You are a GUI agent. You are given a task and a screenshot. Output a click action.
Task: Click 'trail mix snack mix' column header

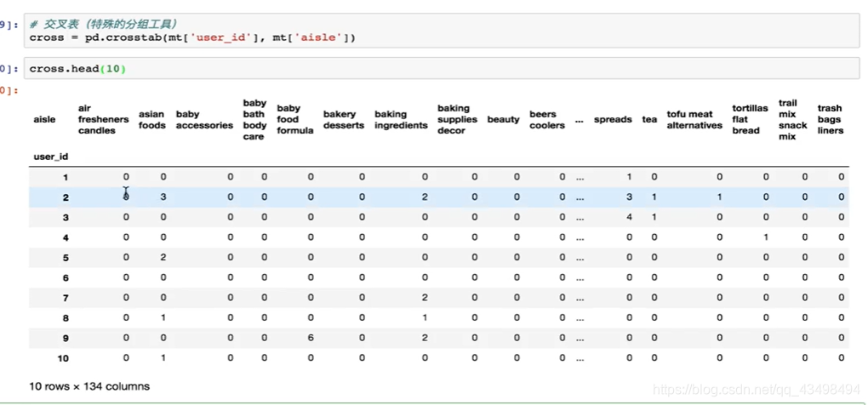793,119
